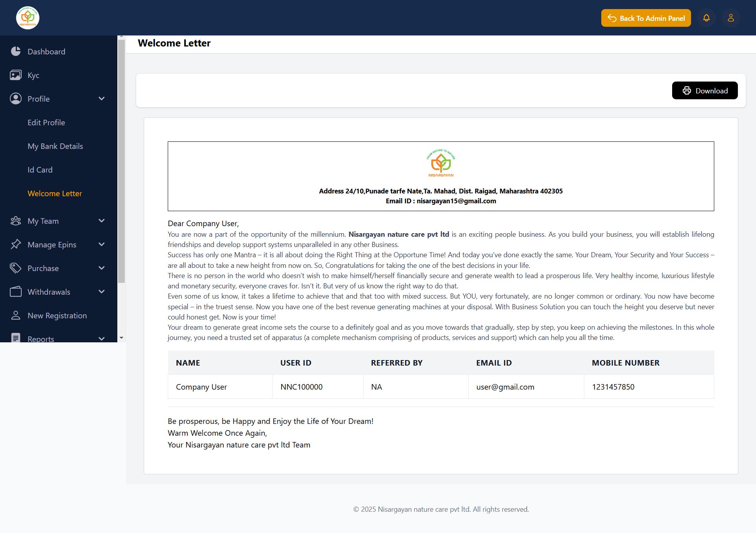Click the 'NA' referred by cell
This screenshot has height=533, width=756.
tap(416, 387)
